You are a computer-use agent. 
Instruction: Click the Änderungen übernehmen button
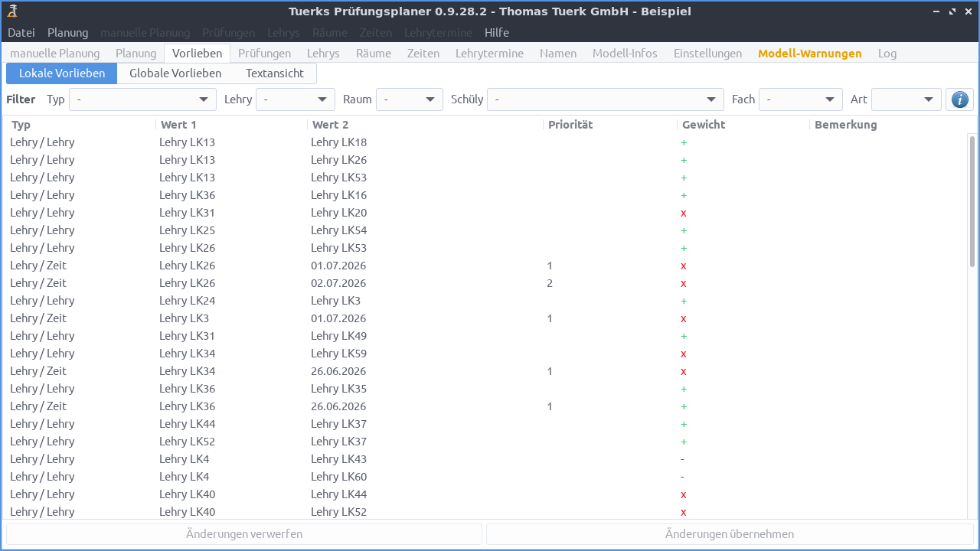click(730, 534)
